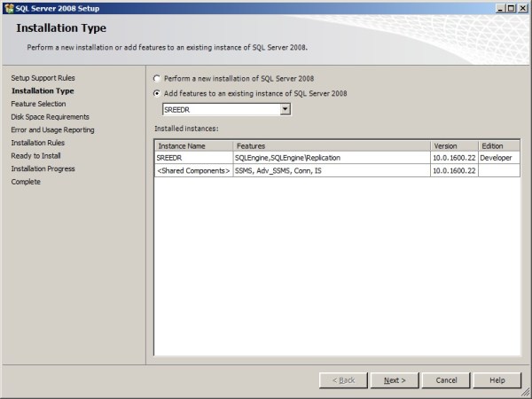Go to Feature Selection step
Screen dimensions: 532x399
point(38,104)
